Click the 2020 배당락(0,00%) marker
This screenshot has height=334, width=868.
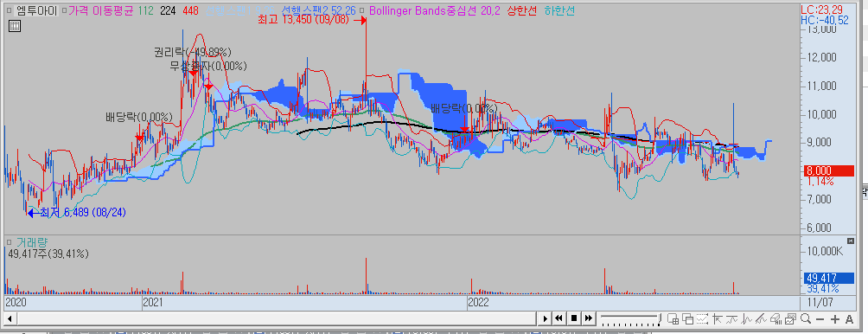(x=139, y=118)
